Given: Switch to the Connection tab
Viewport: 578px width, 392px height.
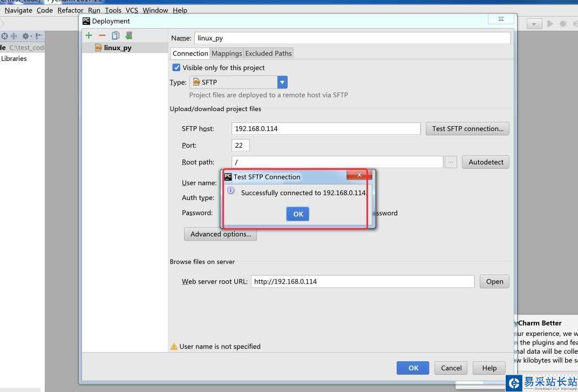Looking at the screenshot, I should [x=190, y=53].
